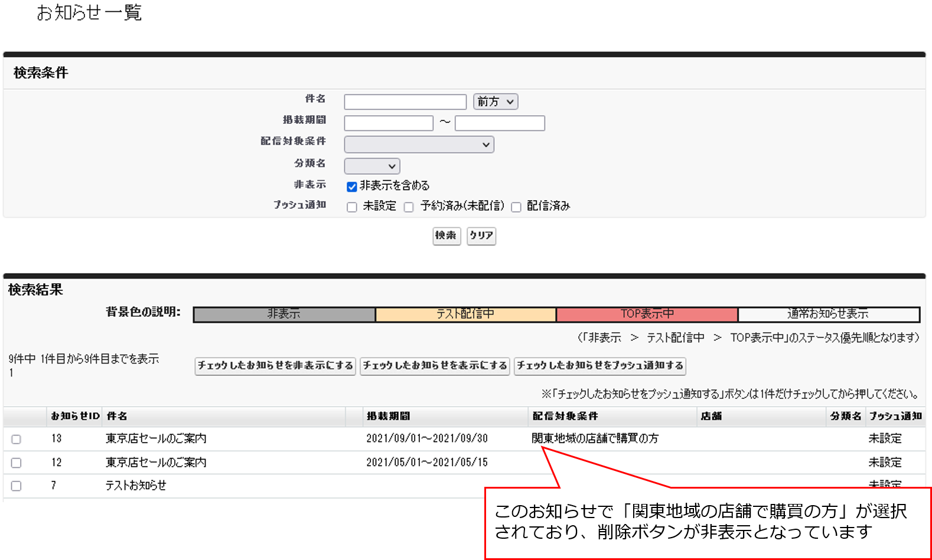Enable the 未設定 push notification checkbox
This screenshot has height=560, width=932.
tap(352, 207)
